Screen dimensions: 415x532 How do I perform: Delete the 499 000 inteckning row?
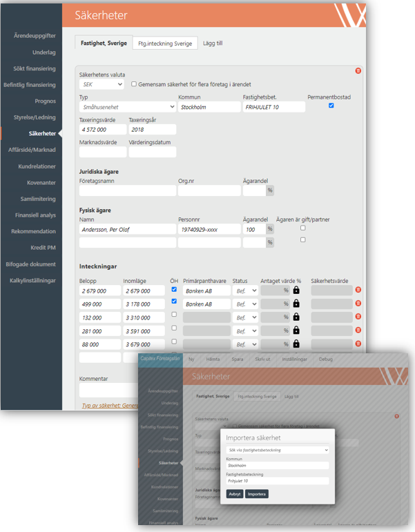pyautogui.click(x=358, y=304)
